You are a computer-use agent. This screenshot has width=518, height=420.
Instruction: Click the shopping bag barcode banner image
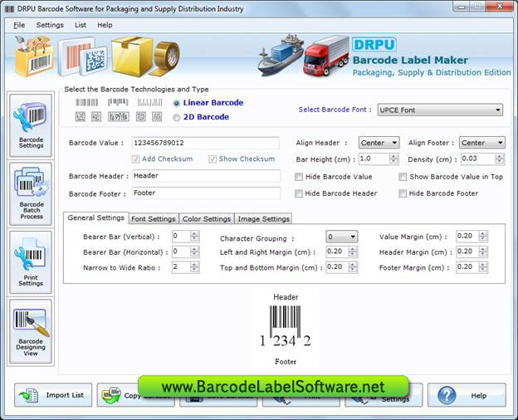(34, 56)
